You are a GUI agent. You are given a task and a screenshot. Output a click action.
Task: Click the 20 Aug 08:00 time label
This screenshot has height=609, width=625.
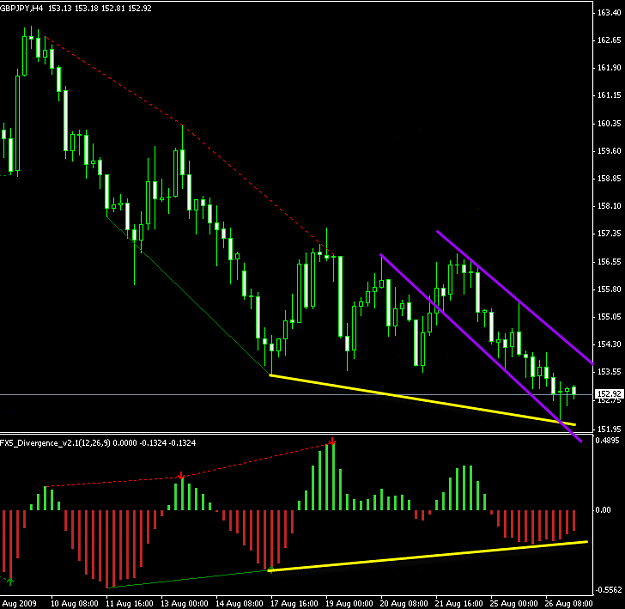point(404,603)
